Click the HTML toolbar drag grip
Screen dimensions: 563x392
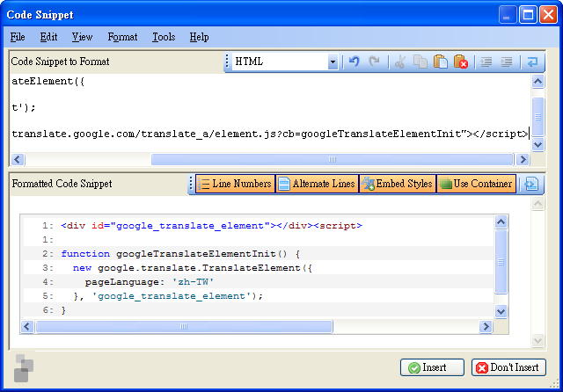coord(227,62)
